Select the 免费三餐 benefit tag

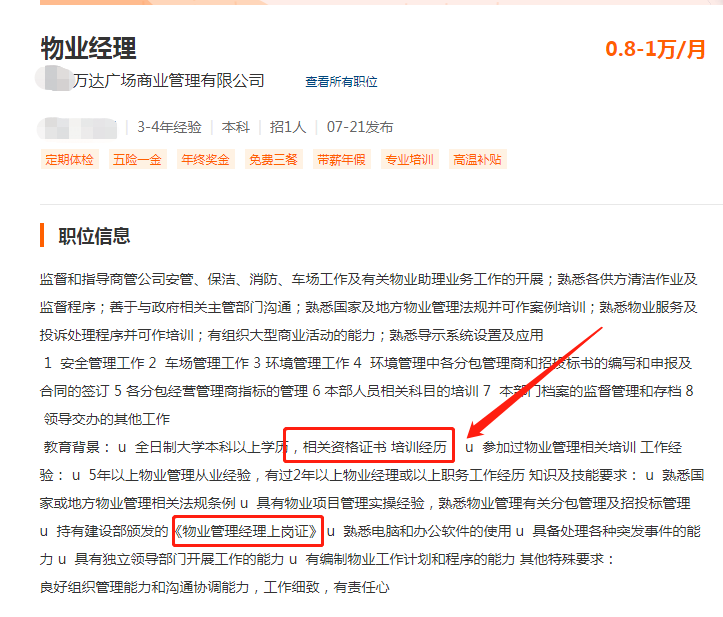[x=273, y=160]
